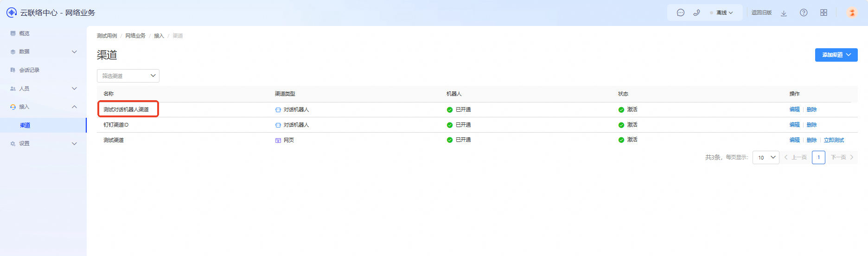Click the user avatar in header

[852, 13]
